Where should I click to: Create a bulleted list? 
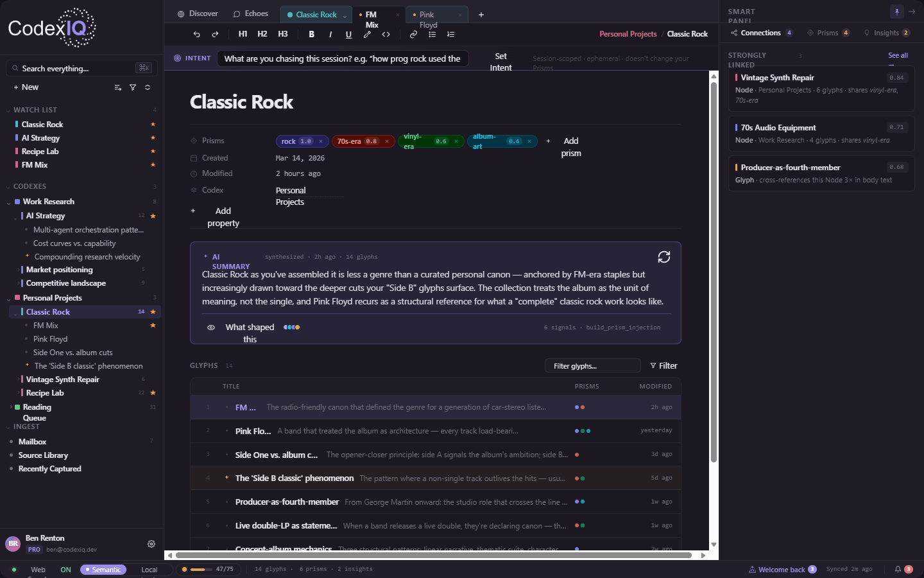pos(432,34)
